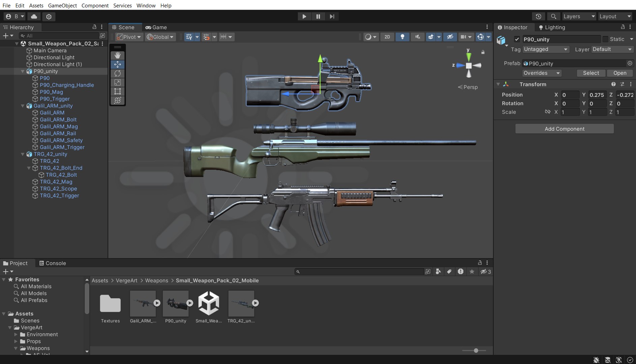Open Undo History icon
The height and width of the screenshot is (364, 636).
coord(539,16)
